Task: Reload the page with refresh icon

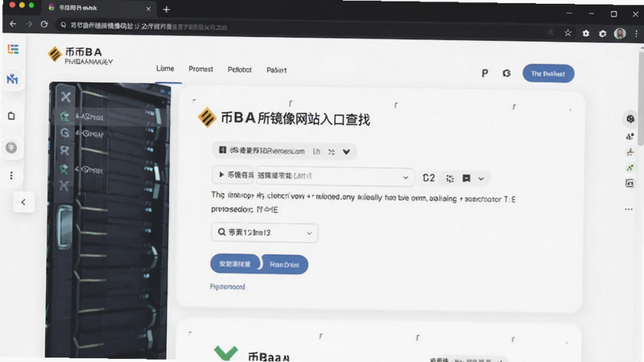Action: coord(44,24)
